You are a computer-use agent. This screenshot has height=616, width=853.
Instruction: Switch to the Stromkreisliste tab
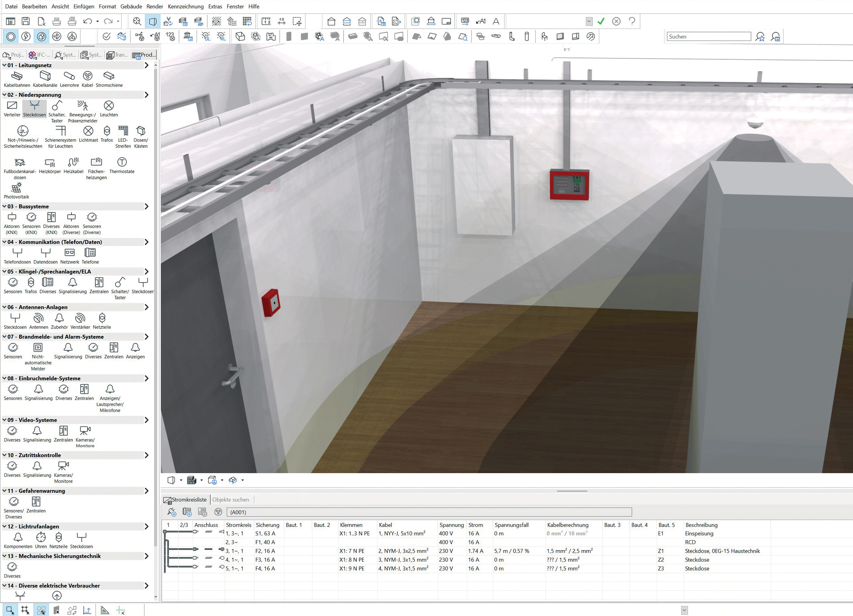pyautogui.click(x=185, y=500)
